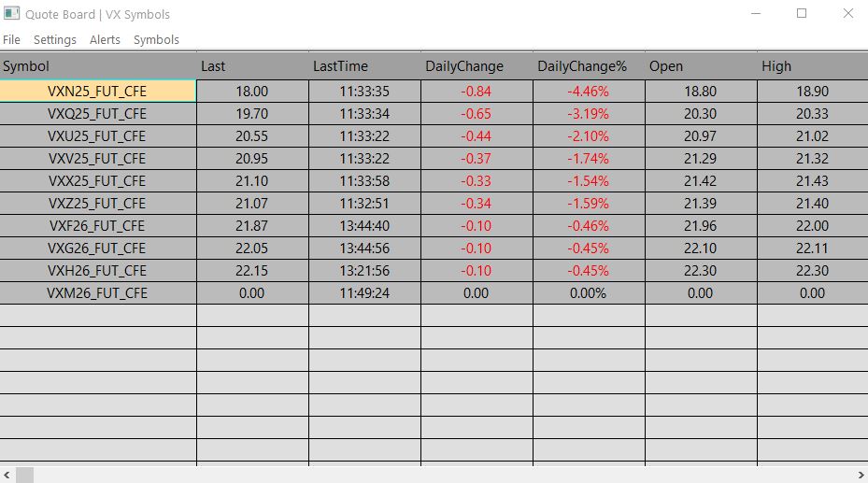Click the Last column header
This screenshot has width=868, height=483.
click(213, 66)
